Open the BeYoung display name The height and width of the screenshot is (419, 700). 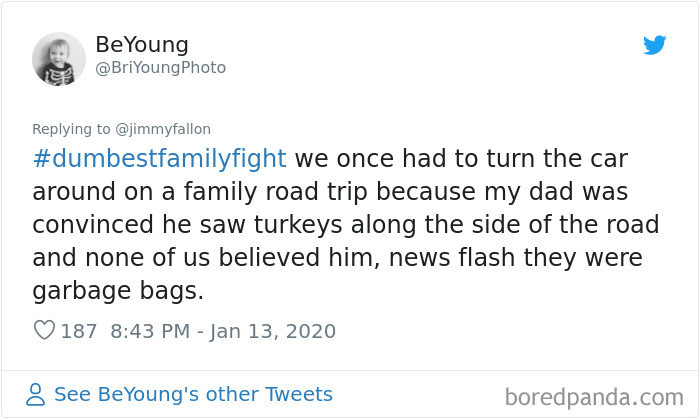pos(141,45)
